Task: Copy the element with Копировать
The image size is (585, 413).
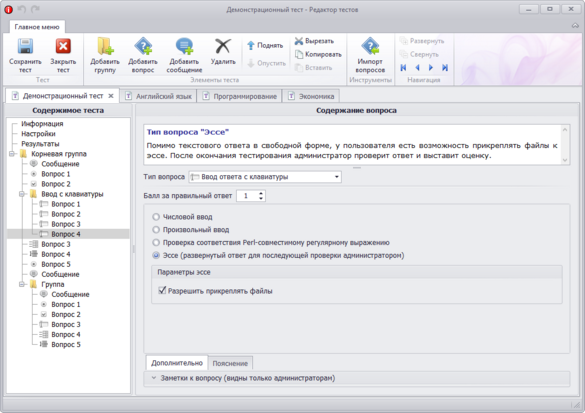Action: coord(318,54)
